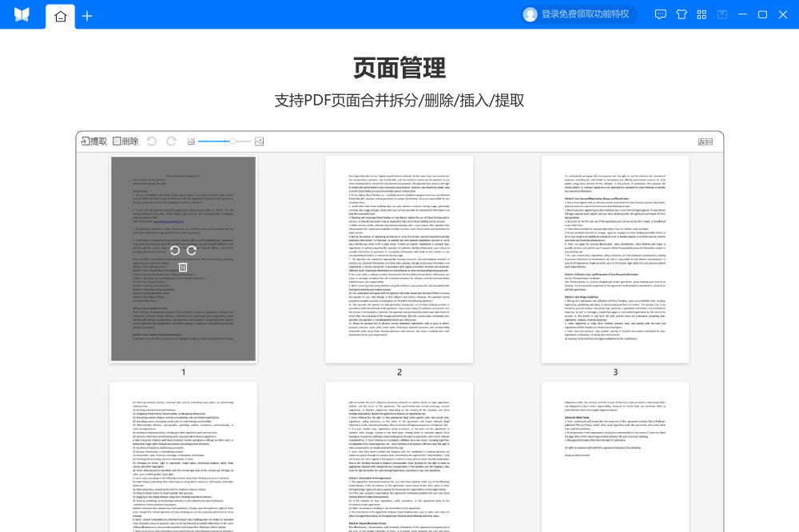The image size is (799, 532).
Task: Open the apps grid icon in the title bar
Action: [x=701, y=14]
